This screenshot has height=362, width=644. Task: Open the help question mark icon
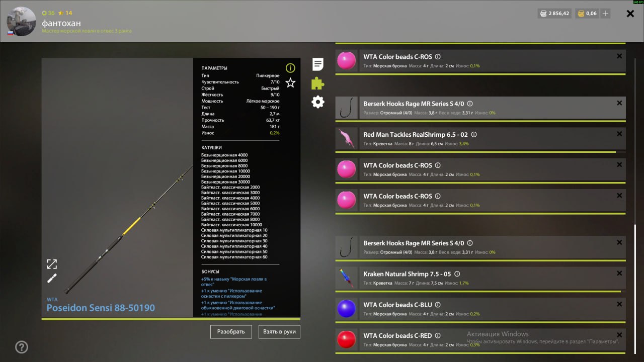click(x=22, y=347)
